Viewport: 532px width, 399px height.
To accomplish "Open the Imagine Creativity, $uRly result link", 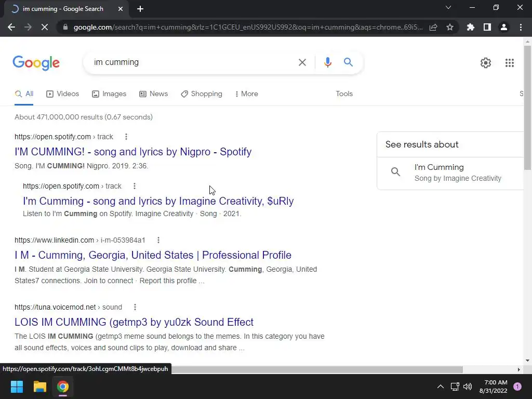I will click(158, 201).
